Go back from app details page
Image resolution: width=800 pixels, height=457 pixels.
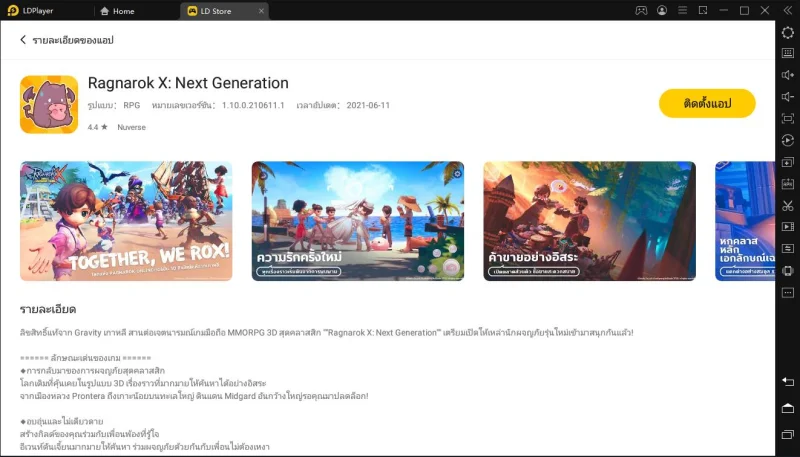point(23,40)
